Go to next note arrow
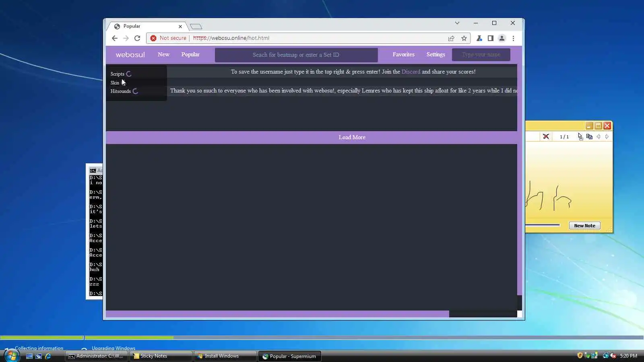Screen dimensions: 644x362 (x=607, y=137)
